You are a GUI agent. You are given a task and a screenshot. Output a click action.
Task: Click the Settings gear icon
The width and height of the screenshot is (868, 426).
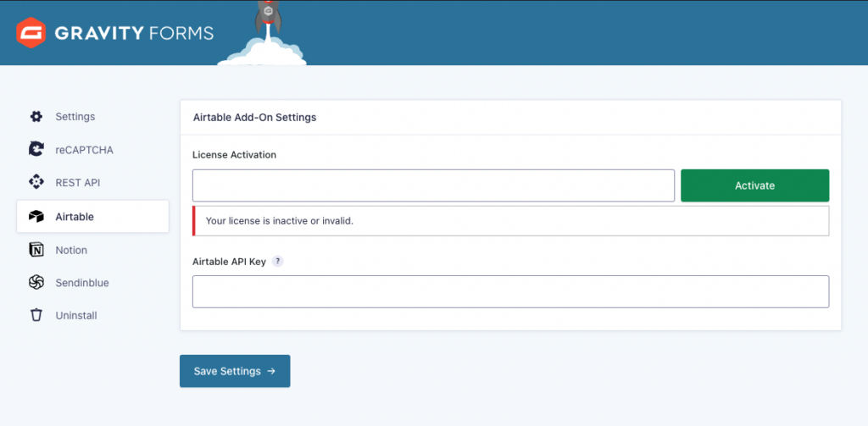[x=36, y=117]
